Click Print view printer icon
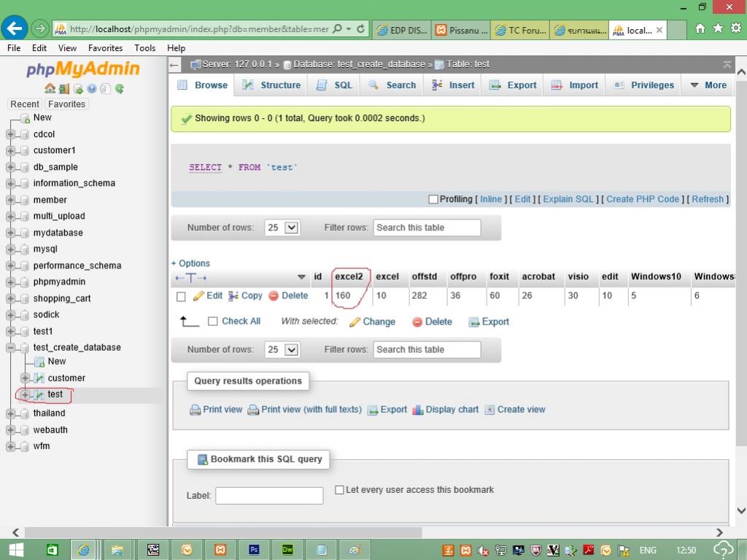The image size is (747, 560). [195, 410]
